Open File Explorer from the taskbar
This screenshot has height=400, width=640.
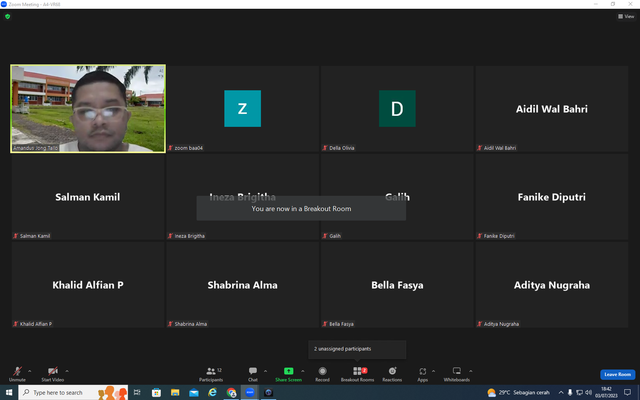[x=175, y=393]
